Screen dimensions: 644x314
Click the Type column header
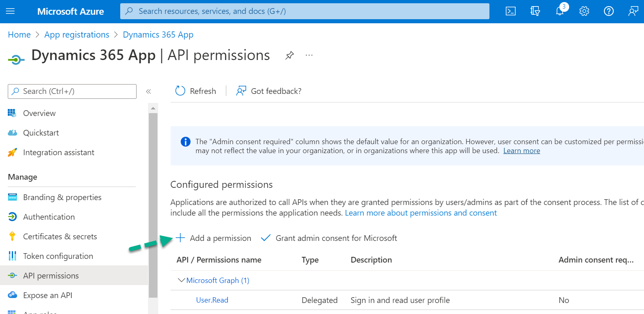point(310,260)
